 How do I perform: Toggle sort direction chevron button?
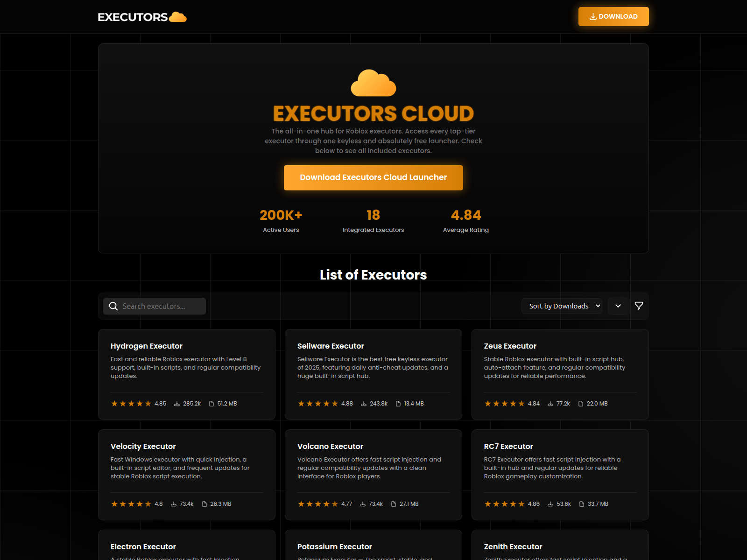[x=618, y=306]
